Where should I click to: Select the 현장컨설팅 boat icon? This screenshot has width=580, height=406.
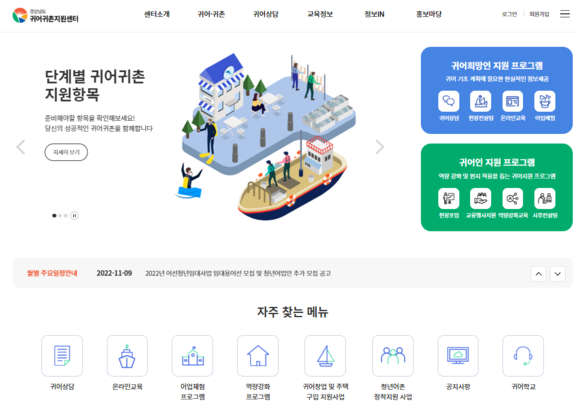point(480,101)
